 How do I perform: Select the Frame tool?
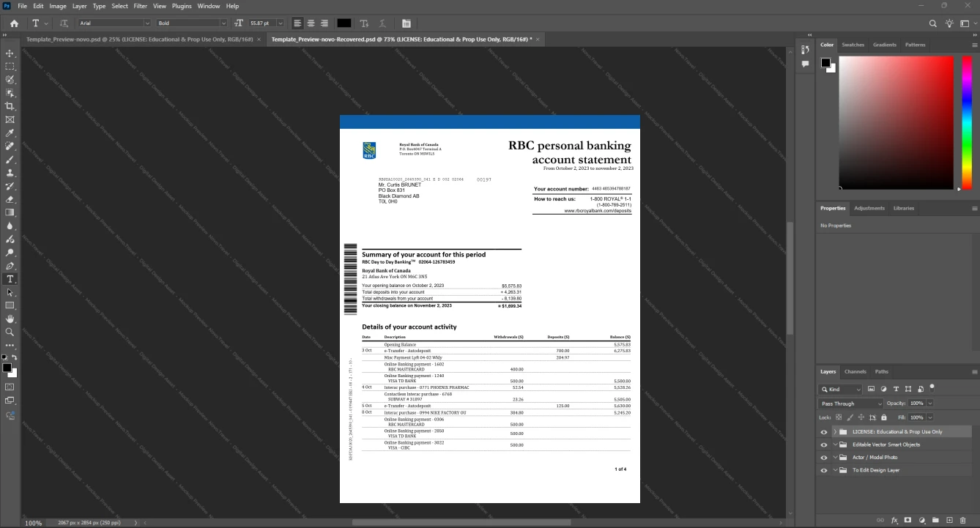coord(10,119)
